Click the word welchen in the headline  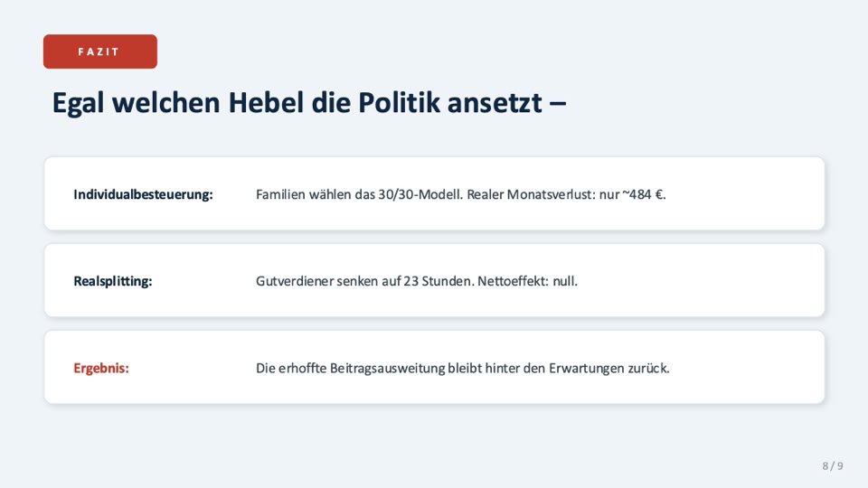click(166, 102)
